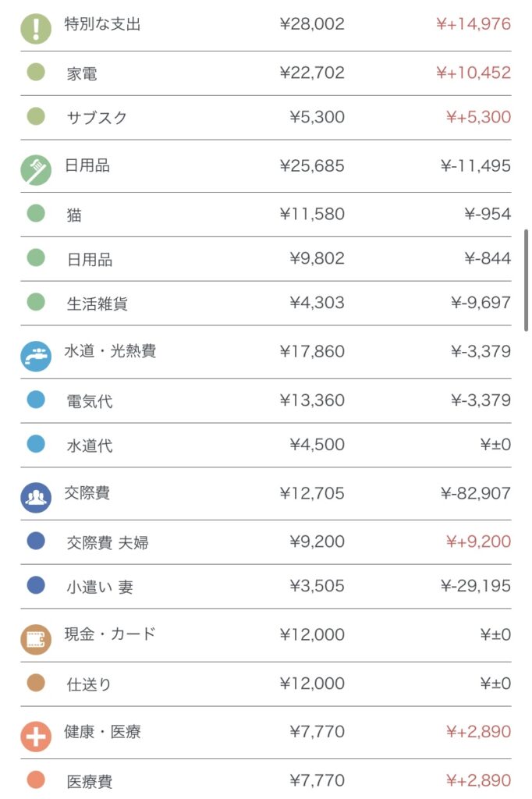Tap the people icon for 交際費

pos(36,497)
